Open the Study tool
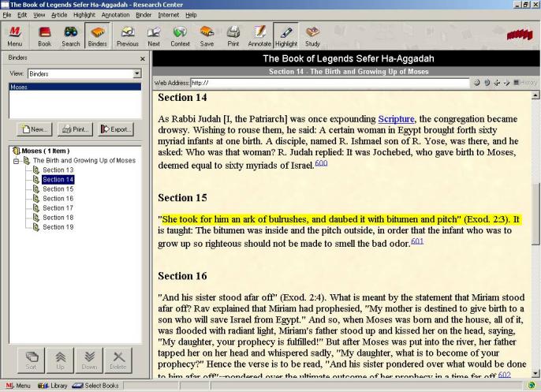541x392 pixels. (312, 36)
